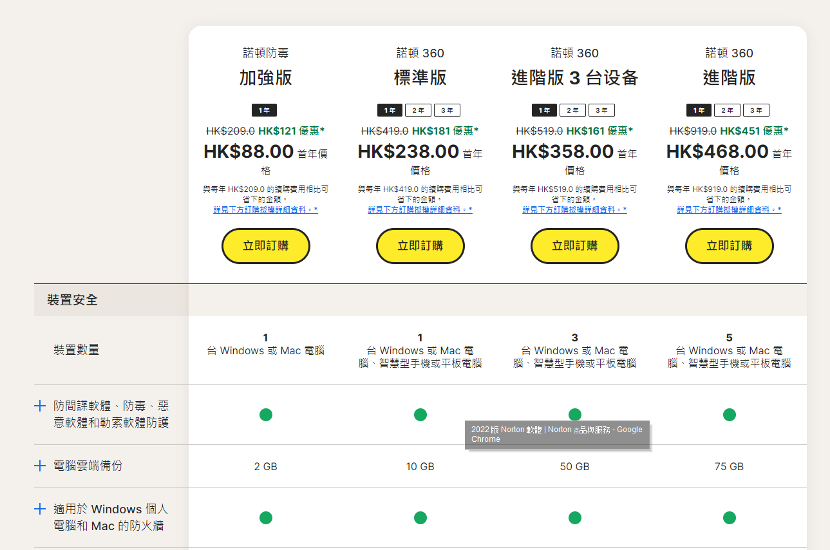Screen dimensions: 830x550
Task: Click the 裝置數量 row label
Action: pos(76,350)
